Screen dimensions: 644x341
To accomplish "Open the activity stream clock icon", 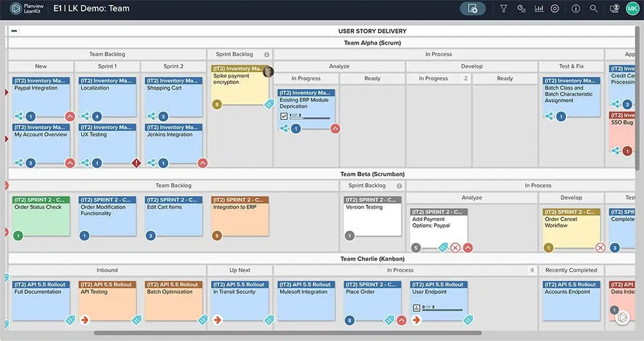I will point(521,9).
